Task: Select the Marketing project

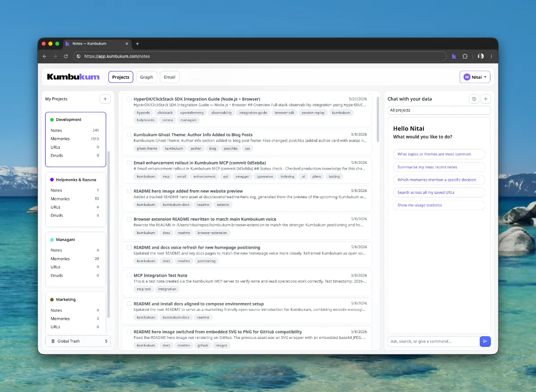Action: 75,313
